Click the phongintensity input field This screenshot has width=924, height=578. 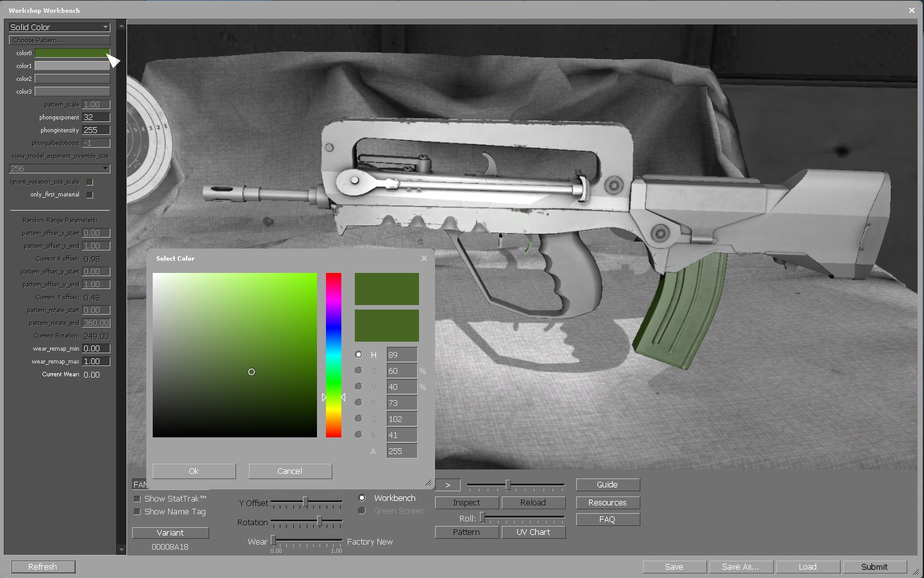click(96, 130)
